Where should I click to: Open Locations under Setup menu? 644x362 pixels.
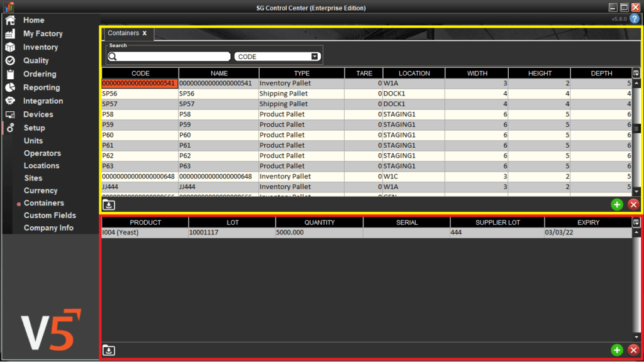click(x=42, y=166)
